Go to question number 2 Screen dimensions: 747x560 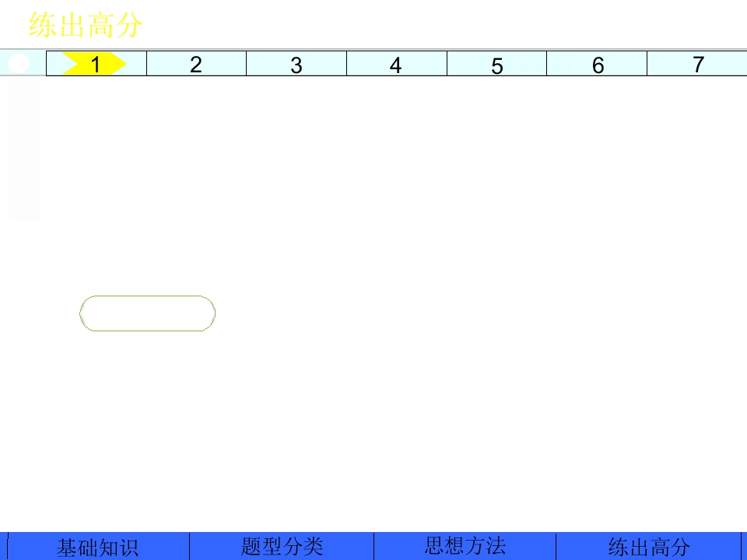click(196, 64)
